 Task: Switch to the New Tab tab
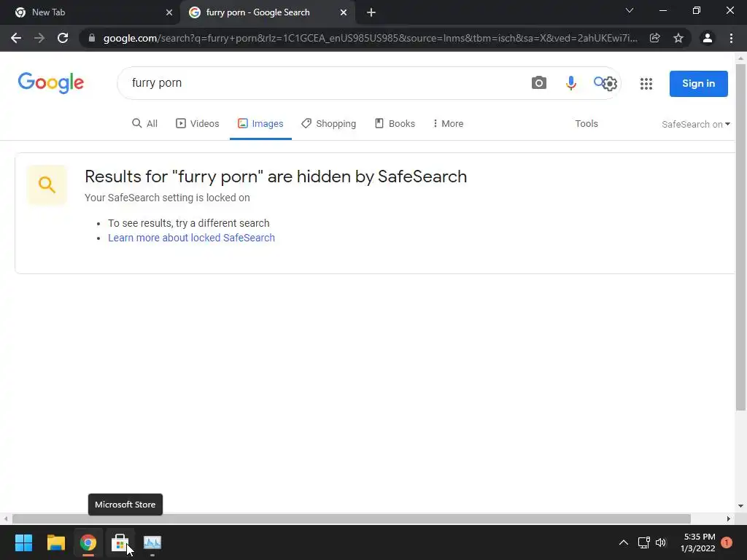pyautogui.click(x=90, y=12)
